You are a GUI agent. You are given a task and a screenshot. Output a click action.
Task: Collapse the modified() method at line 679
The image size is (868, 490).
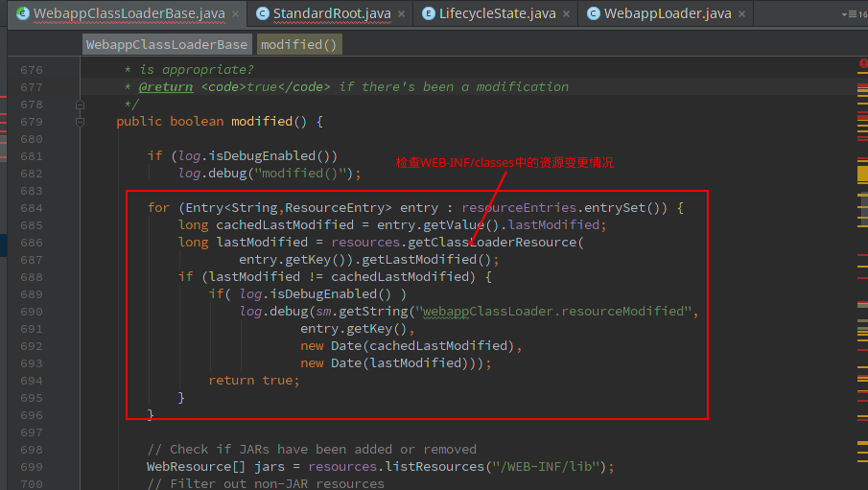[81, 122]
